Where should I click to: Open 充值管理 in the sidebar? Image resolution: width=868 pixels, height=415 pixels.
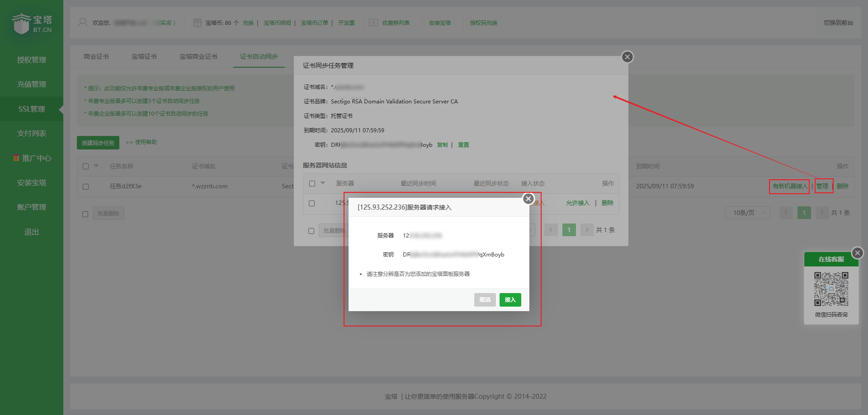[32, 84]
